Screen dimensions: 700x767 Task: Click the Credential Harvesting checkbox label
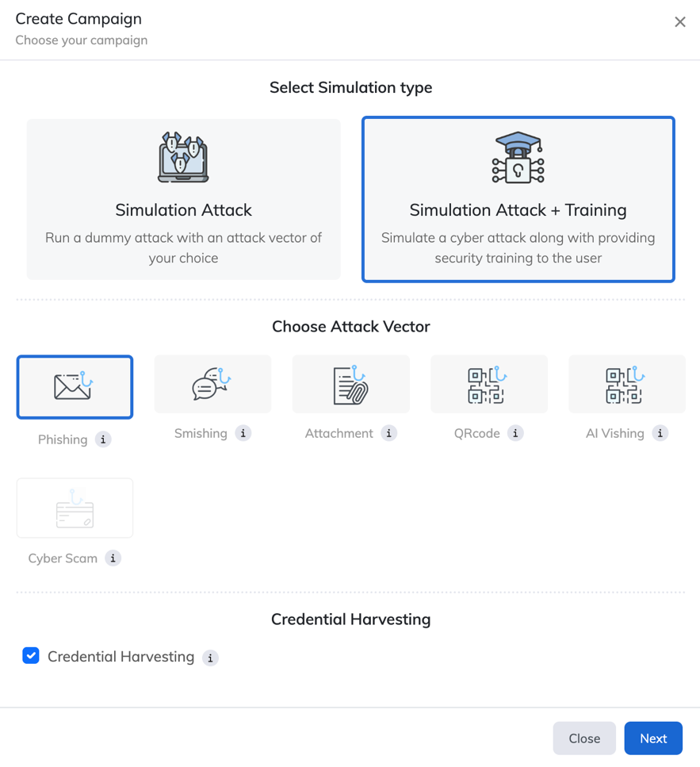point(120,657)
